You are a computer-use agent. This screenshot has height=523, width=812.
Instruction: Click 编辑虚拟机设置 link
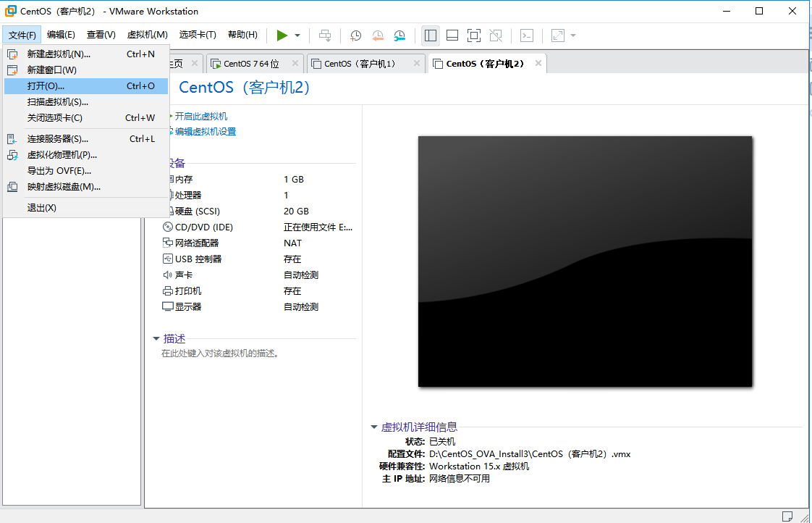point(206,132)
